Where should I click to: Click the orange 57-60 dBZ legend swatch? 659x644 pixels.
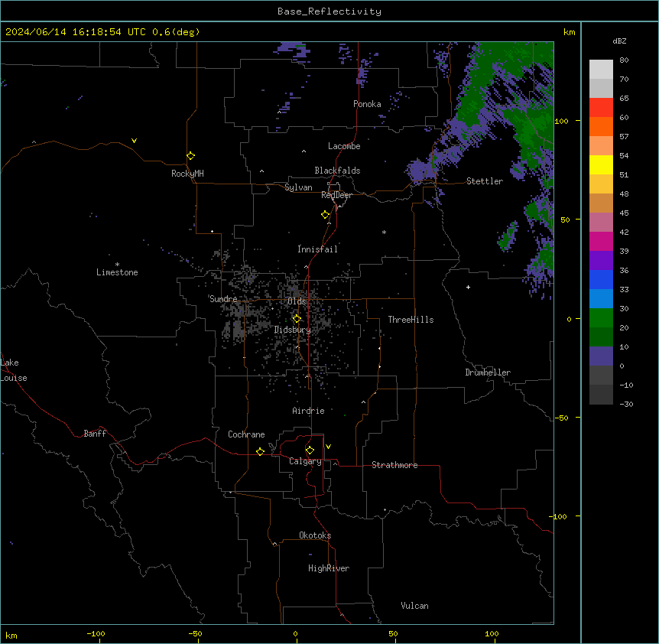point(601,126)
